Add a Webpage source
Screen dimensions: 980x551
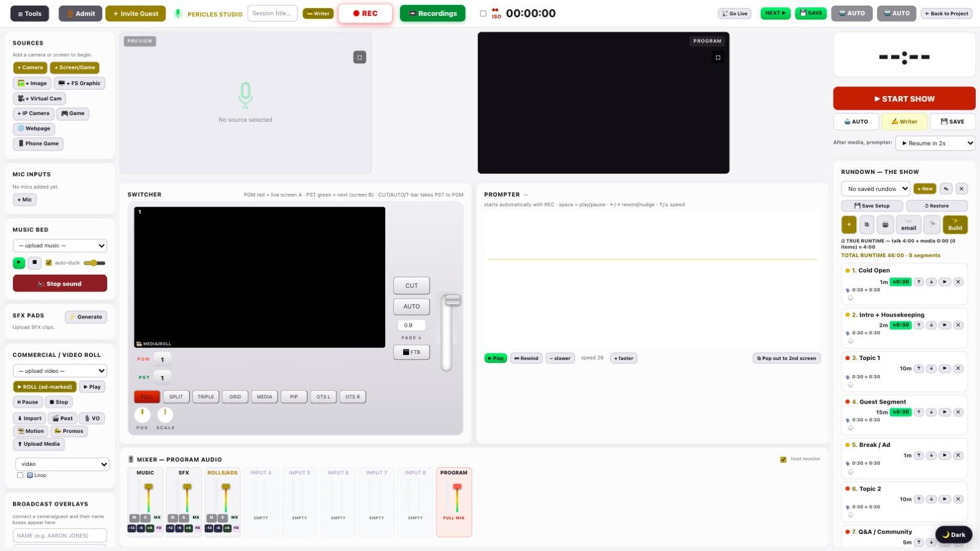click(x=34, y=129)
